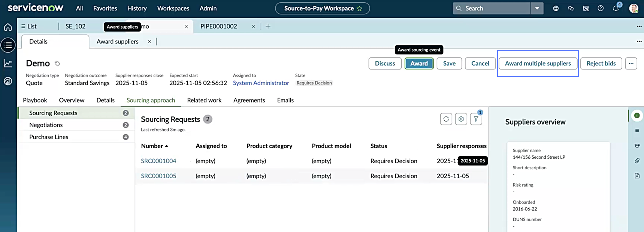
Task: Click Award multiple suppliers button
Action: 538,63
